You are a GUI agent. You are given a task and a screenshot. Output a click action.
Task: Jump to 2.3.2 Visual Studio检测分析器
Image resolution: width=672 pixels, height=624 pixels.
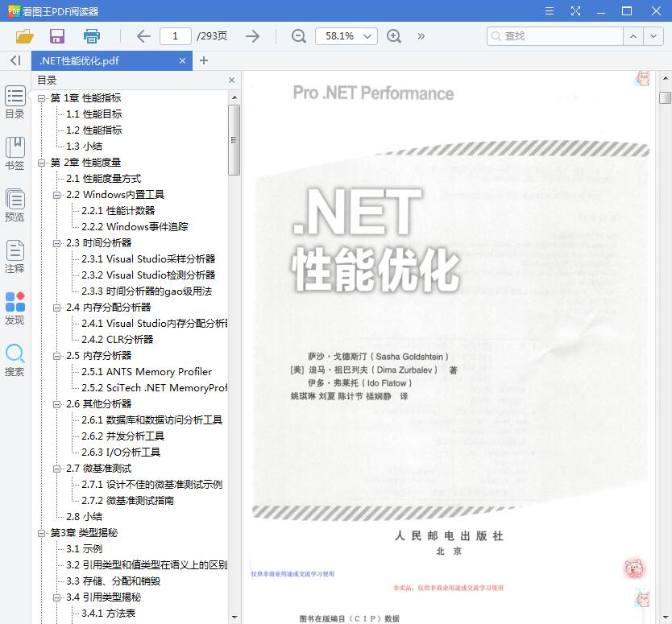(x=148, y=275)
